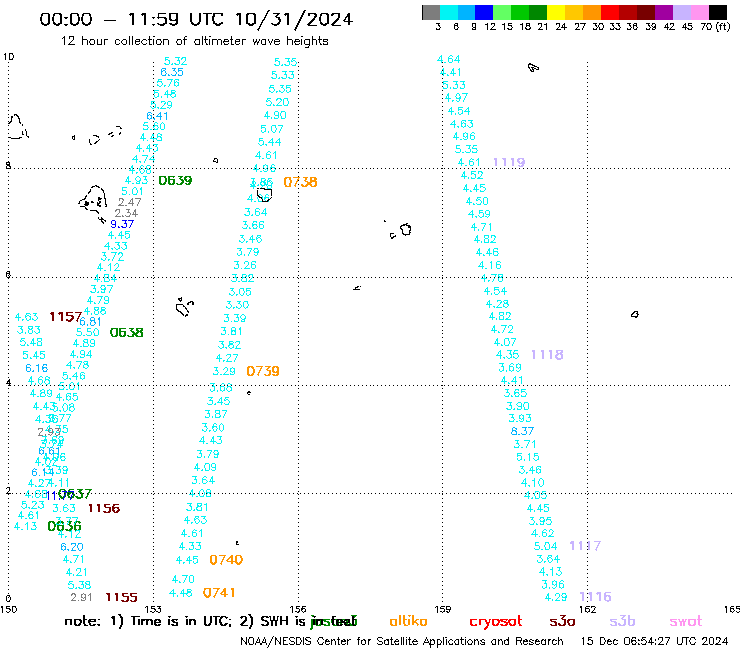The height and width of the screenshot is (650, 740).
Task: Click the blue wave height value '9.37'
Action: pos(122,224)
